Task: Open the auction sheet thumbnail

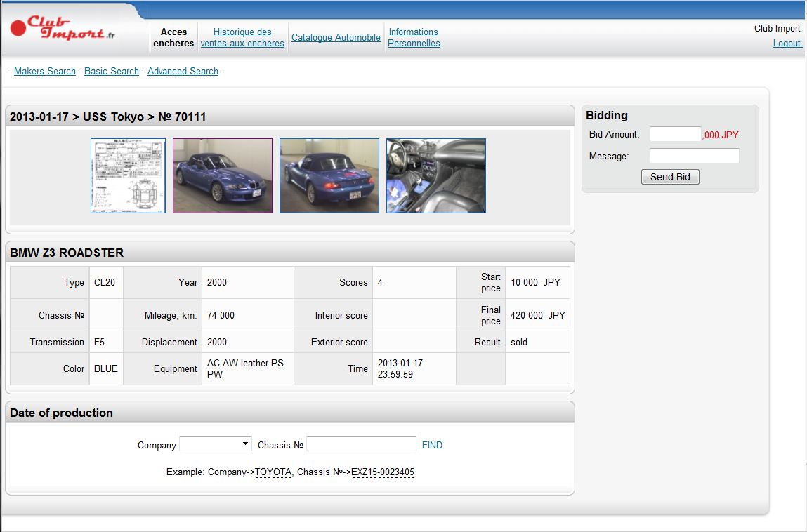Action: (128, 175)
